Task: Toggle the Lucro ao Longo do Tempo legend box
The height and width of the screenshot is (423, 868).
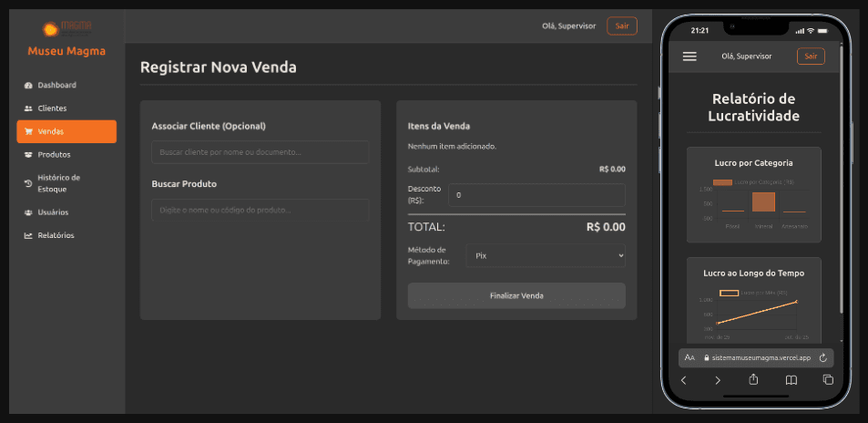Action: click(x=729, y=293)
